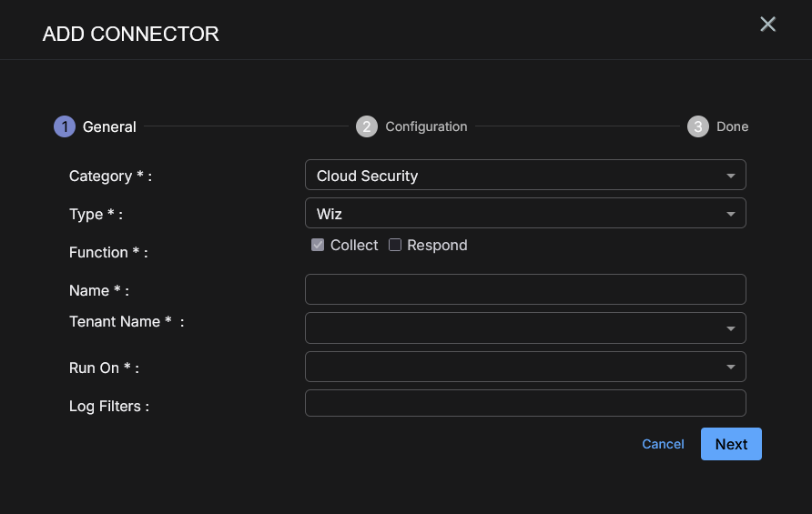Click the Run On caret arrow

(730, 367)
